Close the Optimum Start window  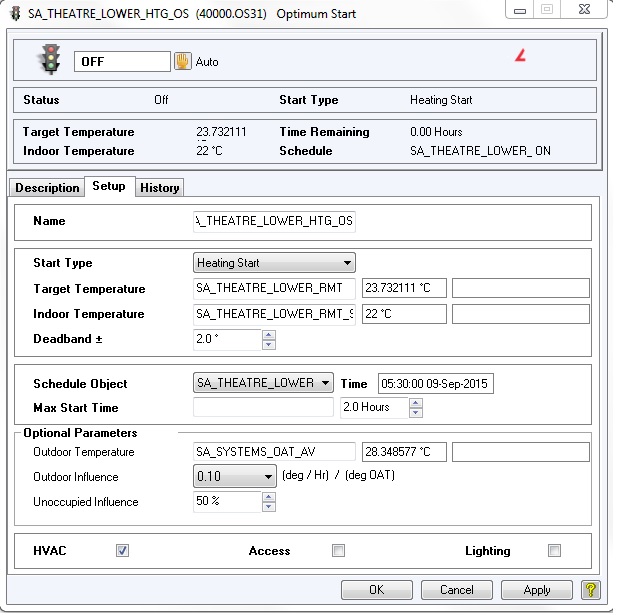[584, 9]
